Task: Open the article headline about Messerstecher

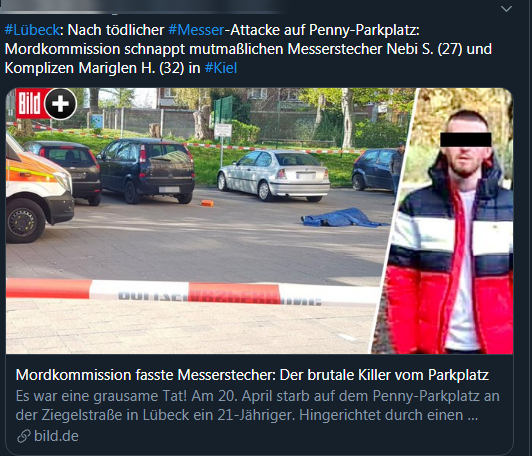Action: click(252, 375)
